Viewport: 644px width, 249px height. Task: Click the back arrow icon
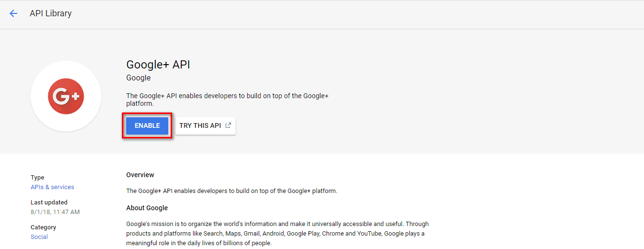13,13
